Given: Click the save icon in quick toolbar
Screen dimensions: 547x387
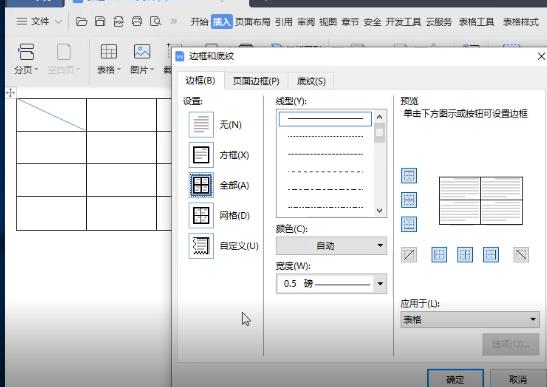Looking at the screenshot, I should point(100,22).
